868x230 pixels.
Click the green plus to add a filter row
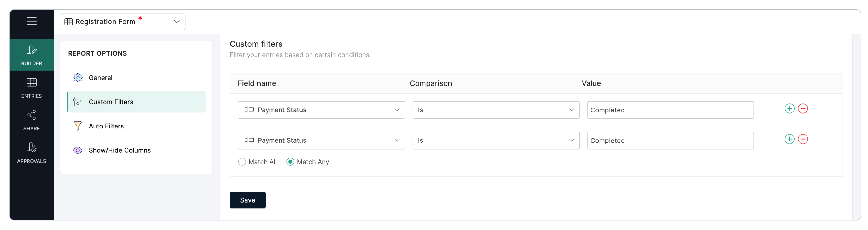[x=789, y=108]
